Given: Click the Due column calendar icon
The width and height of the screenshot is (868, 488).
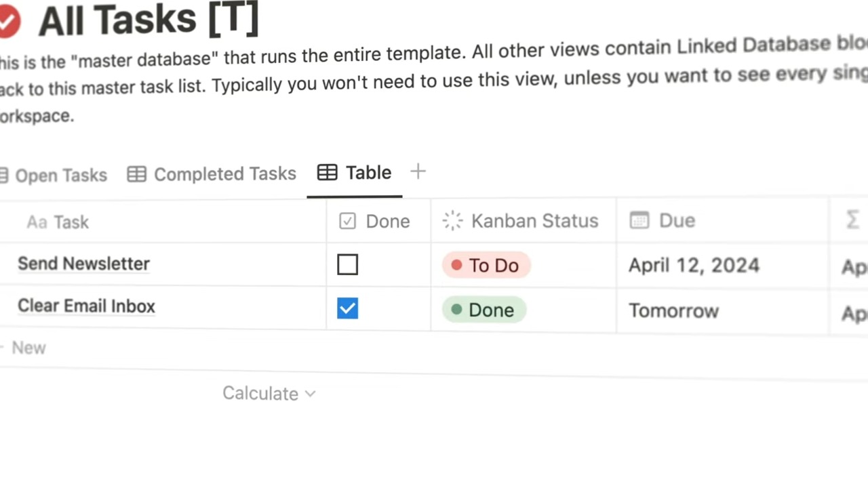Looking at the screenshot, I should click(639, 220).
